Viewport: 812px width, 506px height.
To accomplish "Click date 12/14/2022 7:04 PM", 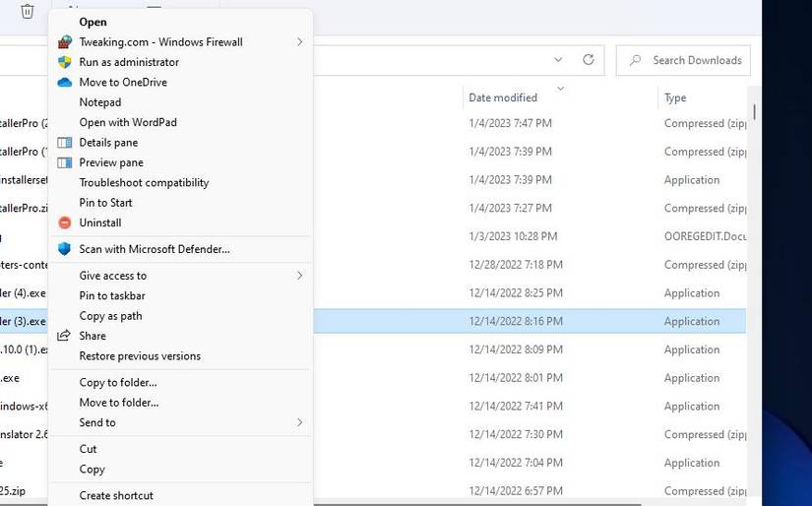I will click(x=516, y=463).
